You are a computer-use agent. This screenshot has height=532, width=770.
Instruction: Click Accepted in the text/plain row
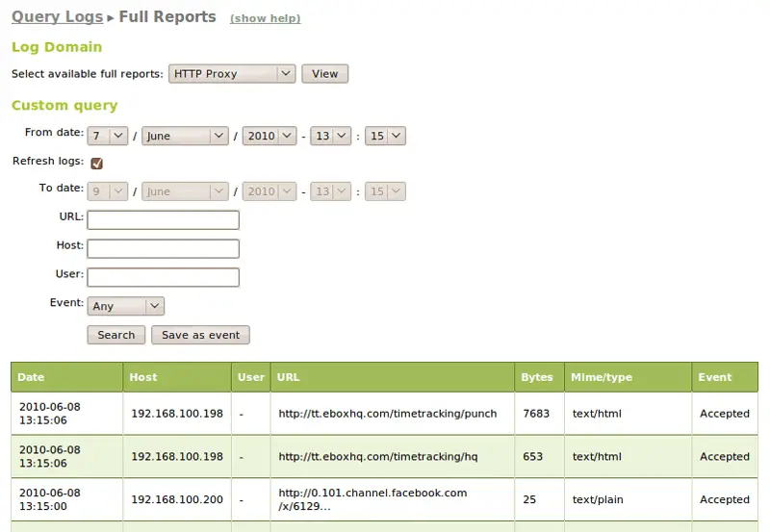coord(725,499)
